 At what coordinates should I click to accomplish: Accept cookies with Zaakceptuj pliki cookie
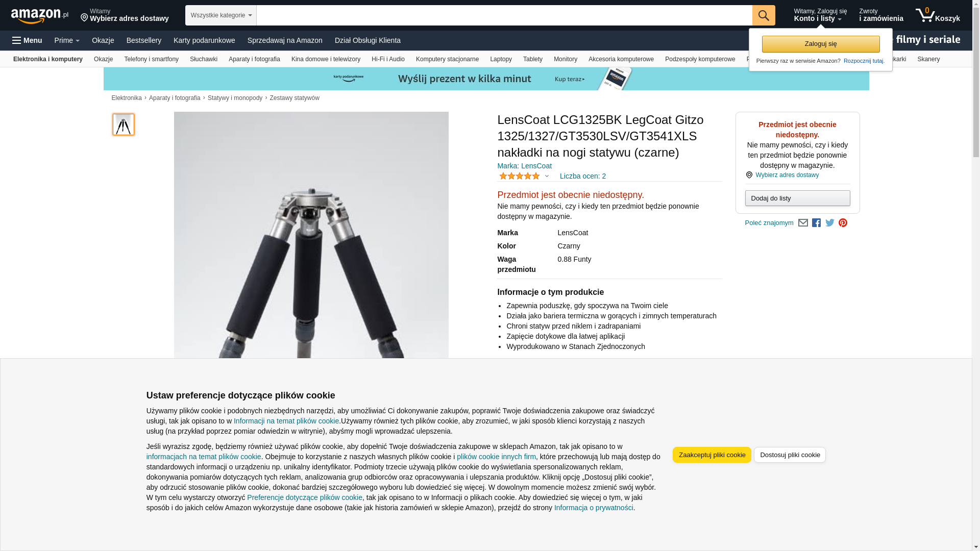[712, 455]
